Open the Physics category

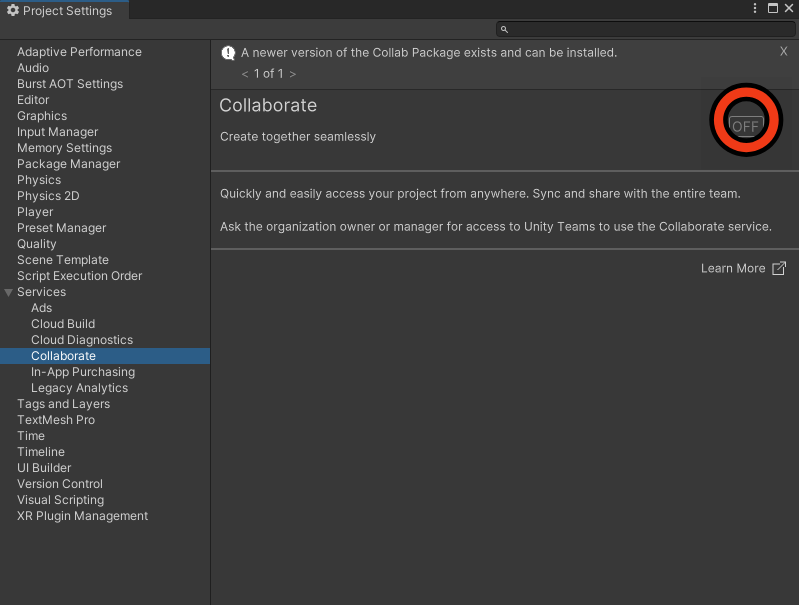(39, 180)
